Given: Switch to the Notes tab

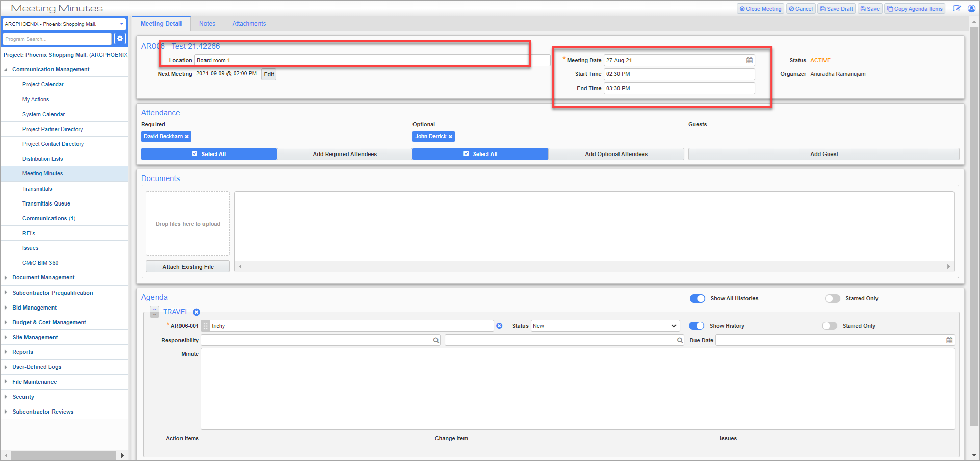Looking at the screenshot, I should pyautogui.click(x=207, y=24).
